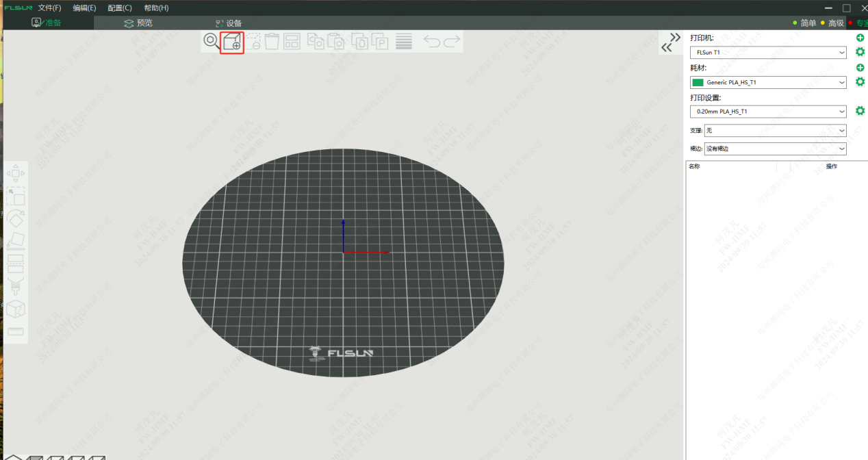Click the magnifier search icon in top toolbar
868x460 pixels.
pos(211,41)
